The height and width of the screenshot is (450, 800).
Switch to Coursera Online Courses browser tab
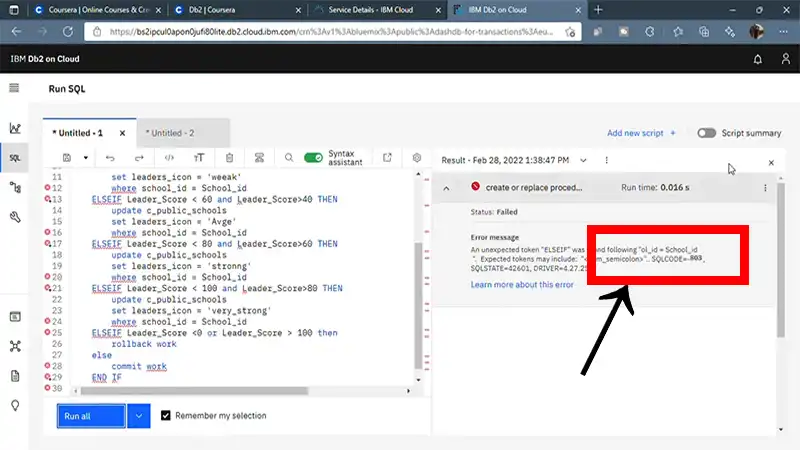pos(97,10)
